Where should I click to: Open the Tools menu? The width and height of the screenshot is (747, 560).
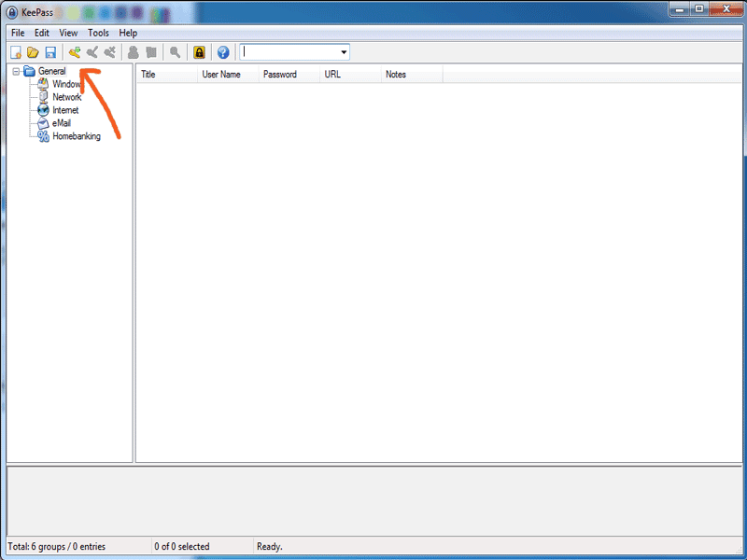click(98, 33)
